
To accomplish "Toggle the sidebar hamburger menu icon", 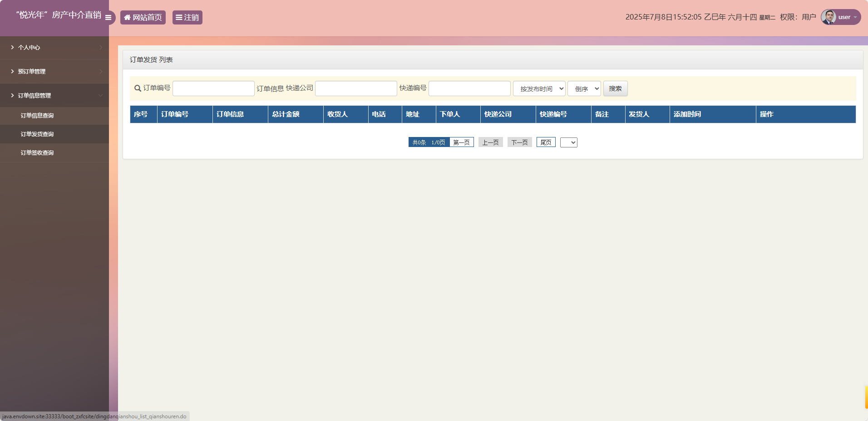I will click(x=108, y=17).
